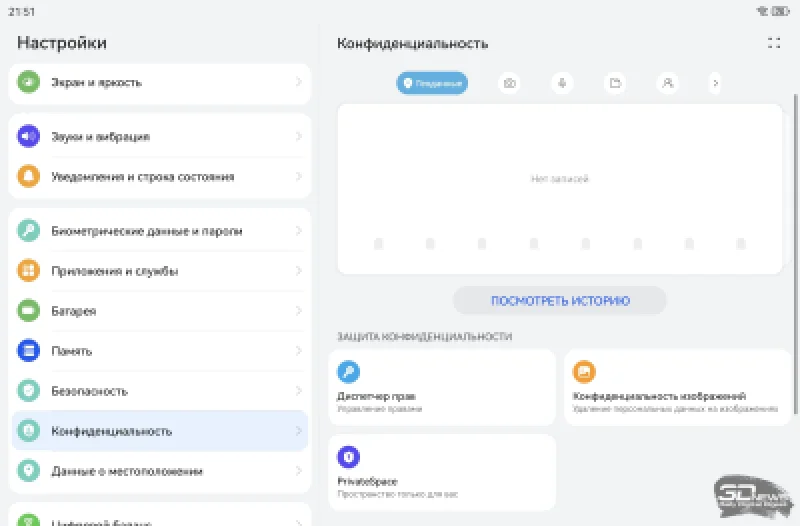Screen dimensions: 800x526
Task: Open Биометрические данные и пароли settings
Action: (147, 231)
